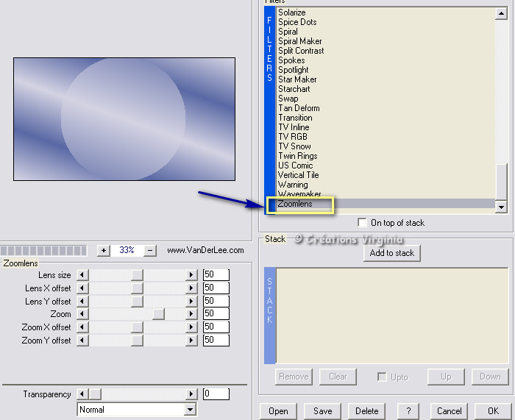Choose the Twin Rings filter

pyautogui.click(x=297, y=156)
